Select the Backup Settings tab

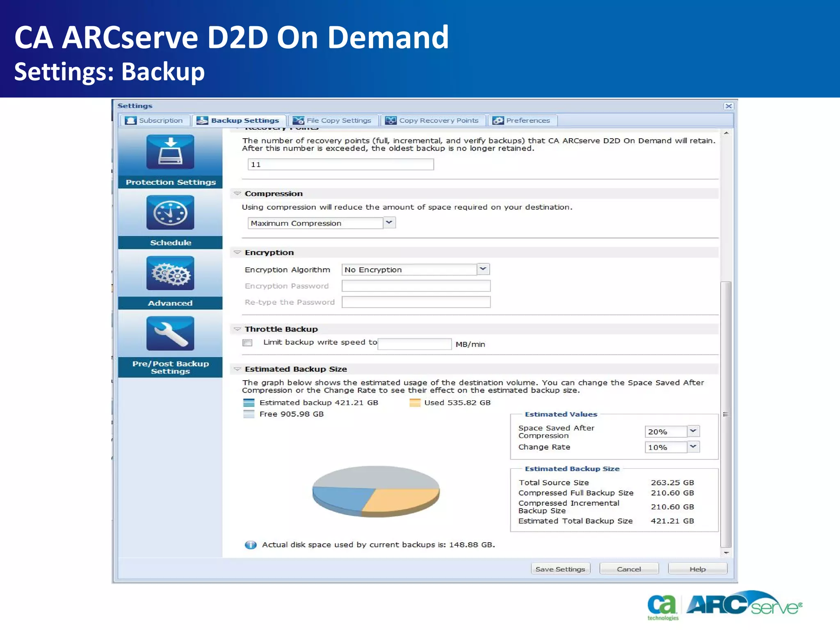coord(239,121)
